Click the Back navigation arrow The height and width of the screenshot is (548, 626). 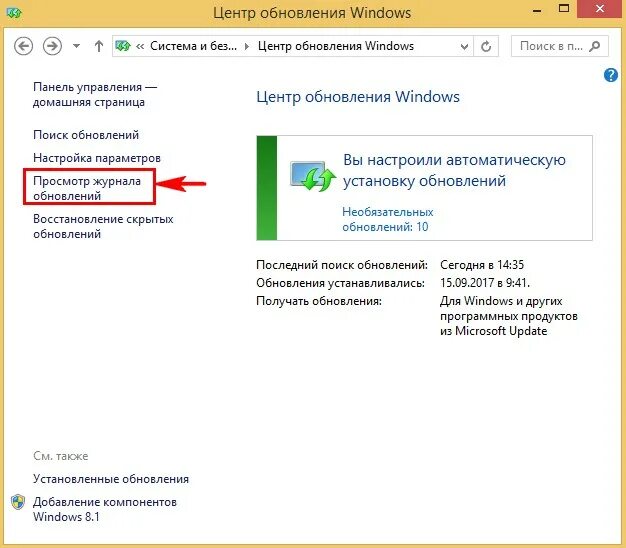click(x=23, y=46)
